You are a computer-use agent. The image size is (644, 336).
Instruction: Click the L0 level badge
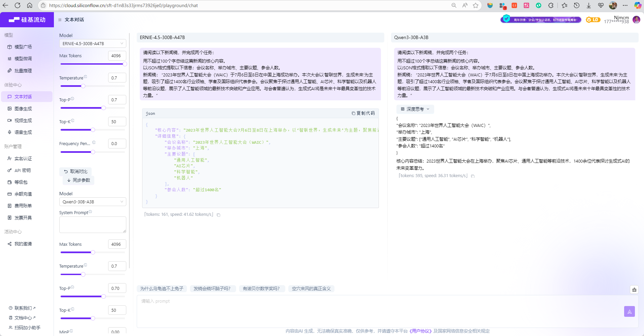click(593, 20)
